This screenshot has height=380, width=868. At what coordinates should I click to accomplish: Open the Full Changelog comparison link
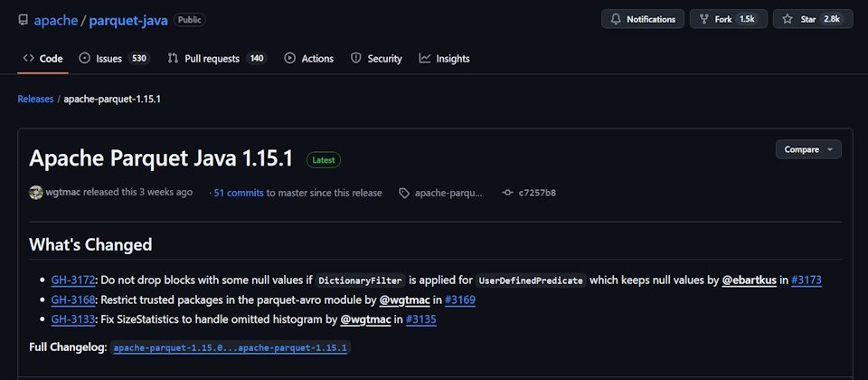(x=231, y=347)
